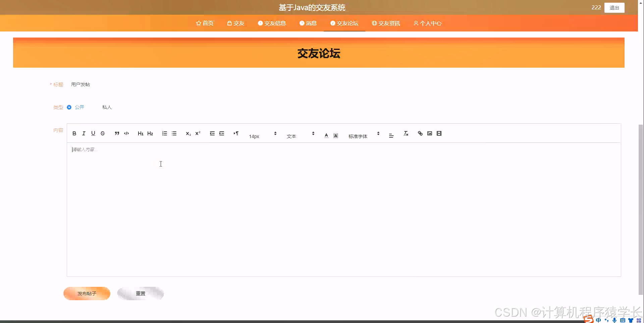Screen dimensions: 644x323
Task: Apply H1 heading style
Action: click(x=141, y=133)
